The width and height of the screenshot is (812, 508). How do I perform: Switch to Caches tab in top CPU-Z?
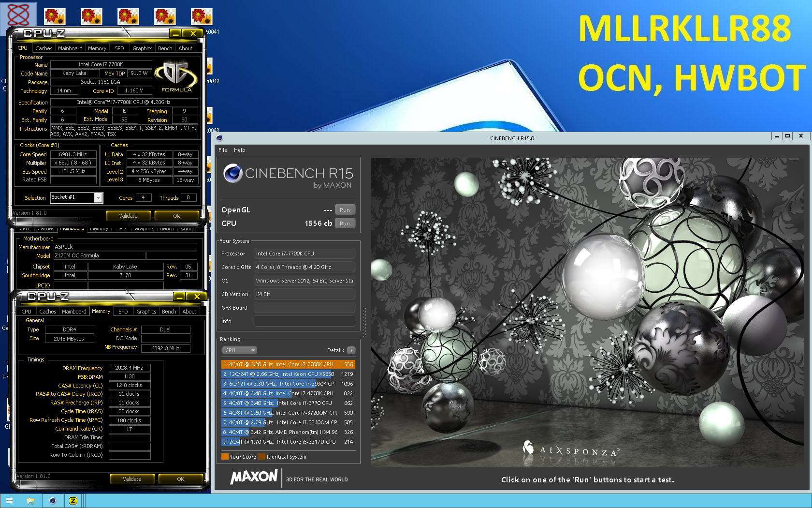pos(43,48)
